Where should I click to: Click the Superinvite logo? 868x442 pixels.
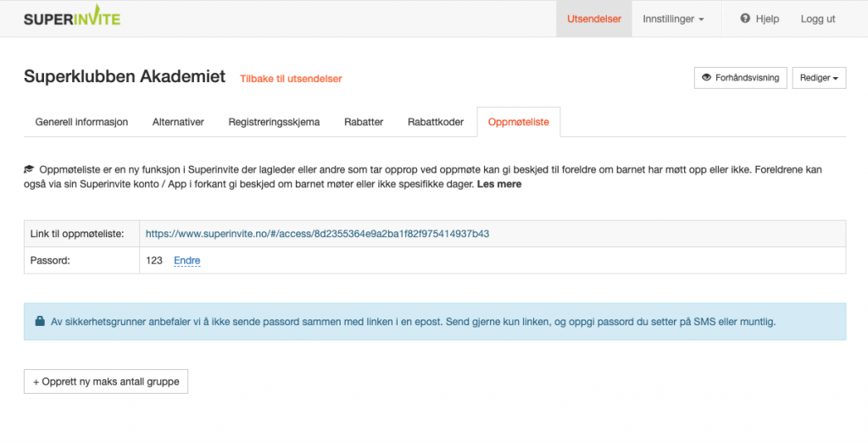point(72,17)
